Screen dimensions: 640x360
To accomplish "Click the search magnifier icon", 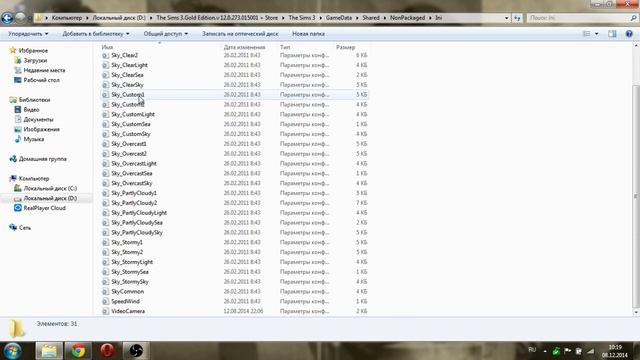I will point(633,18).
